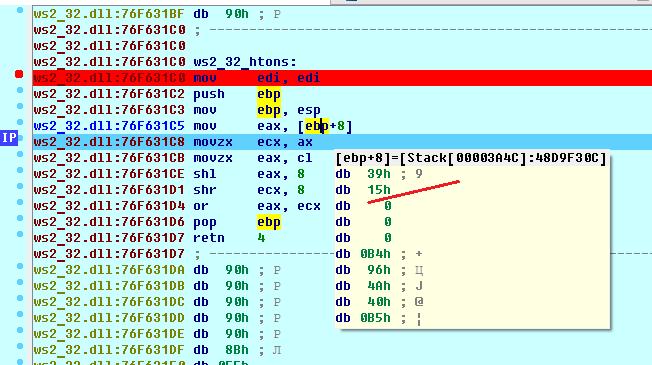Viewport: 652px width, 365px height.
Task: Set breakpoint dot beside push ebp line
Action: coord(20,90)
